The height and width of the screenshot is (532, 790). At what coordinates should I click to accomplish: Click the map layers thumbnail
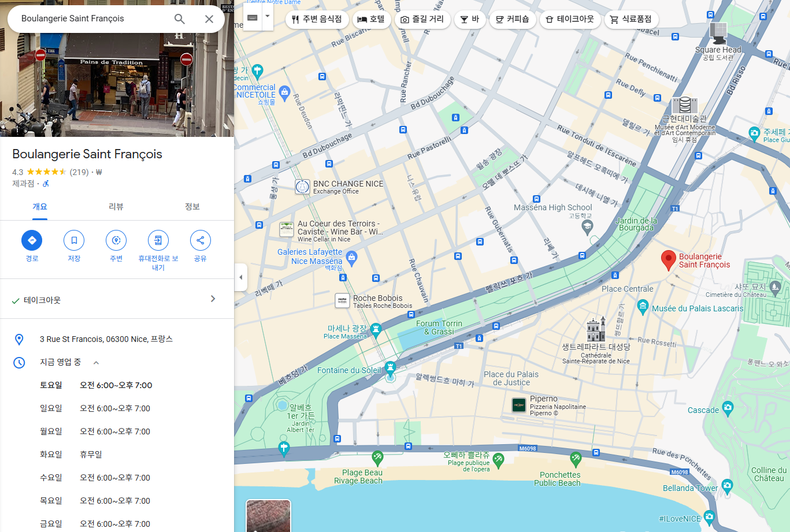coord(268,516)
